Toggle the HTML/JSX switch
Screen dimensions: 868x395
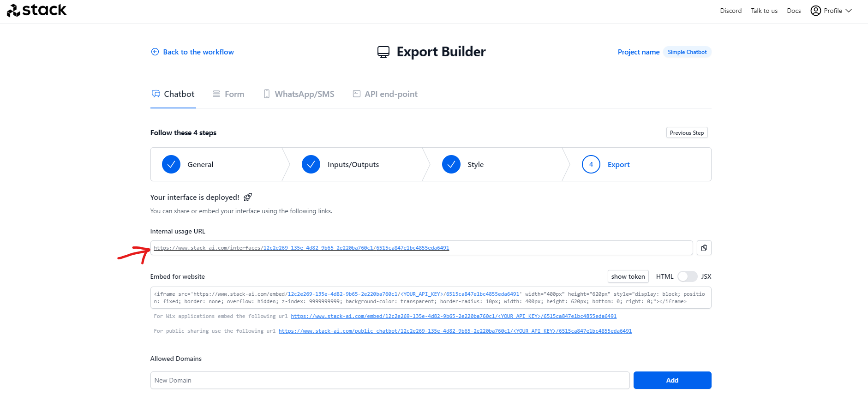(x=687, y=276)
